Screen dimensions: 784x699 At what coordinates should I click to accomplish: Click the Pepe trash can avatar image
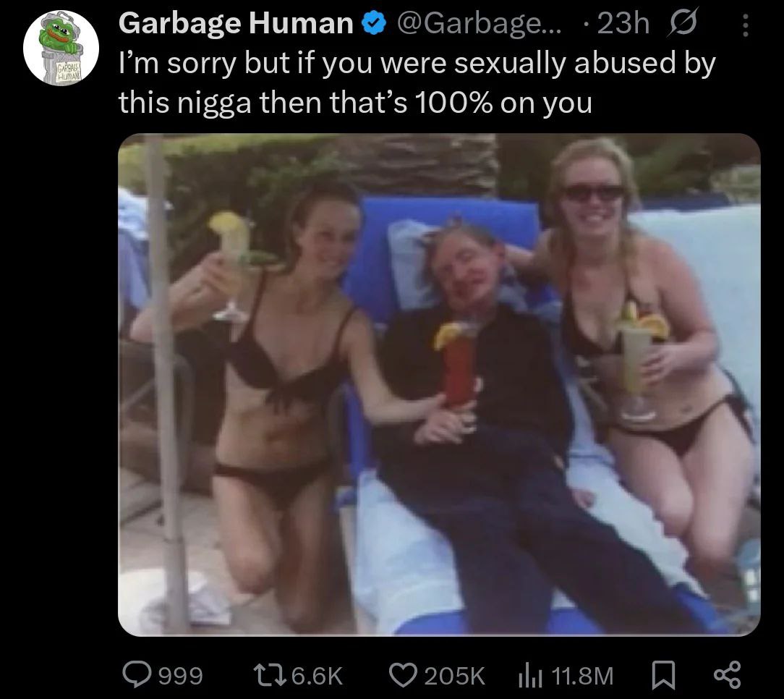[61, 48]
